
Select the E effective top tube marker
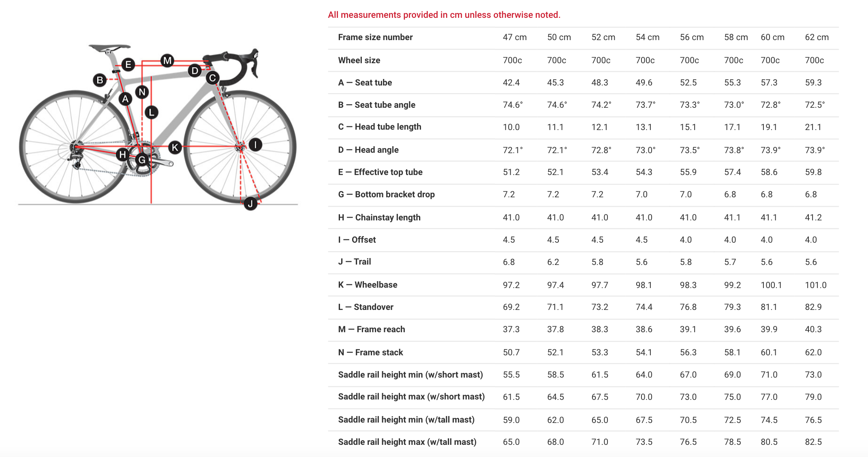point(128,64)
